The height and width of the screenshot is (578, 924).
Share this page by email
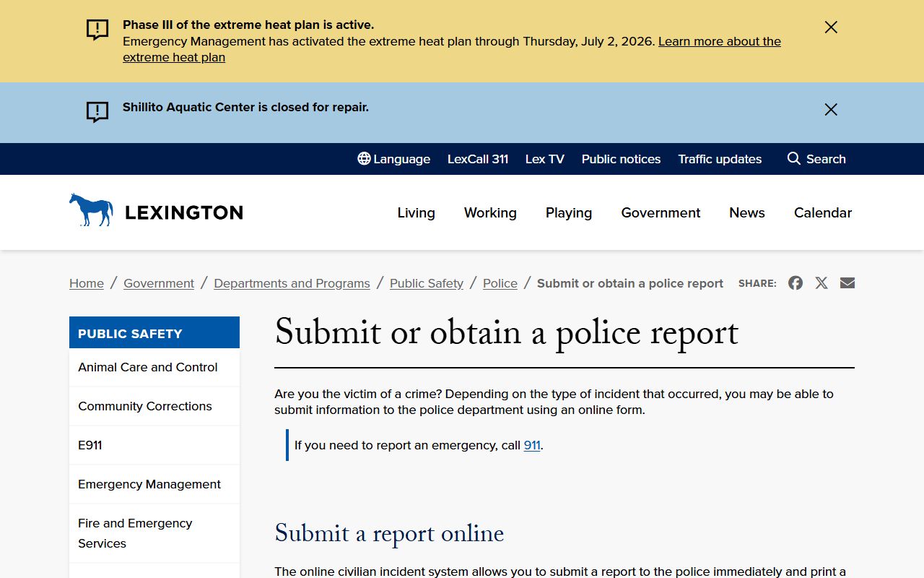(x=847, y=283)
